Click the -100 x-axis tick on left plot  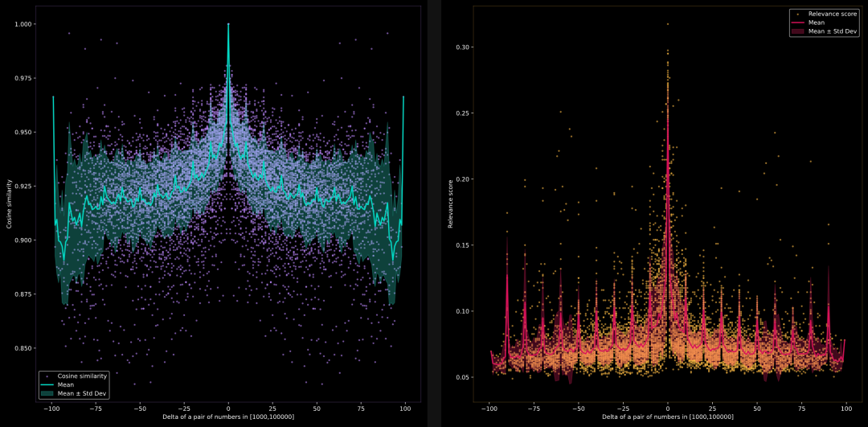point(52,407)
